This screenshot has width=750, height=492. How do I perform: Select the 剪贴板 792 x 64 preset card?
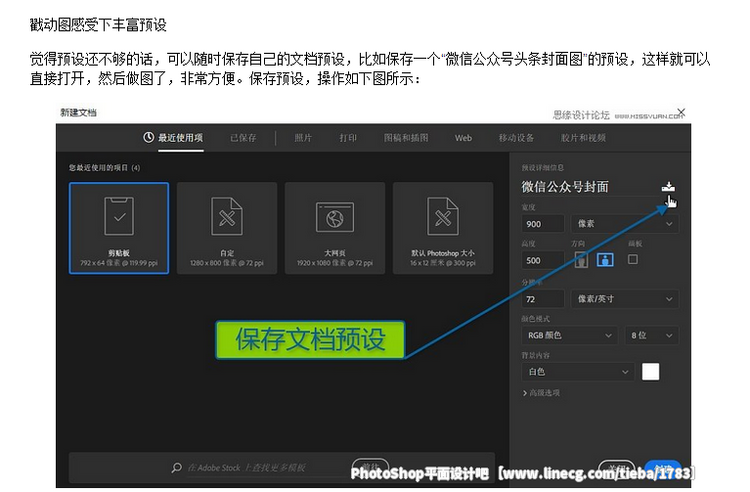pyautogui.click(x=119, y=228)
